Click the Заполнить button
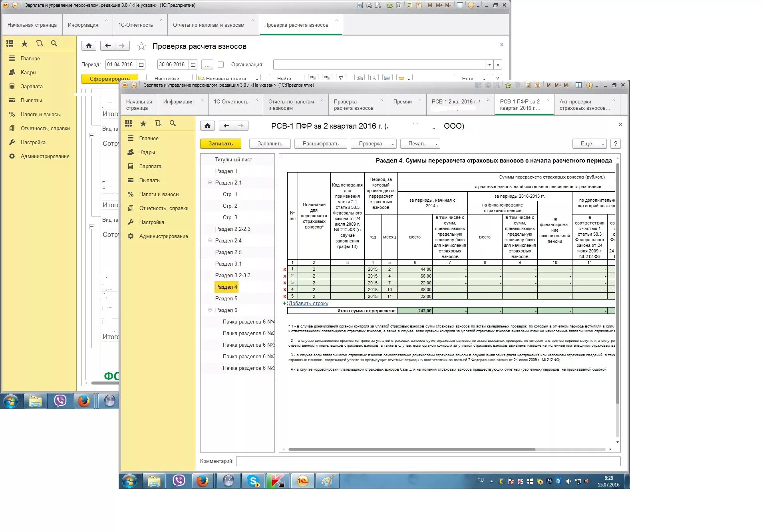The width and height of the screenshot is (763, 532). 270,144
